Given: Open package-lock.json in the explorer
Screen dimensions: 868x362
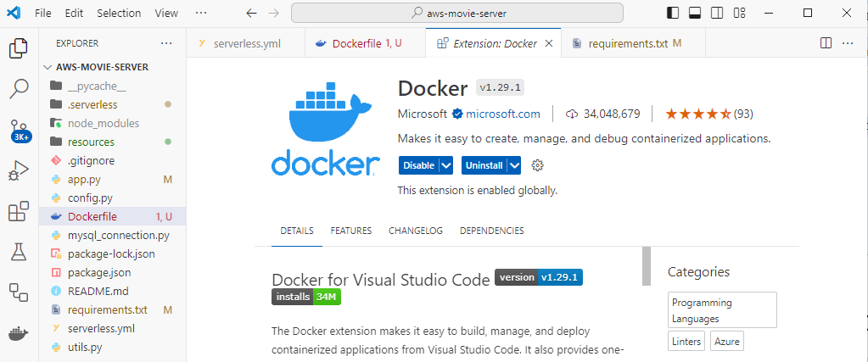Looking at the screenshot, I should [112, 254].
